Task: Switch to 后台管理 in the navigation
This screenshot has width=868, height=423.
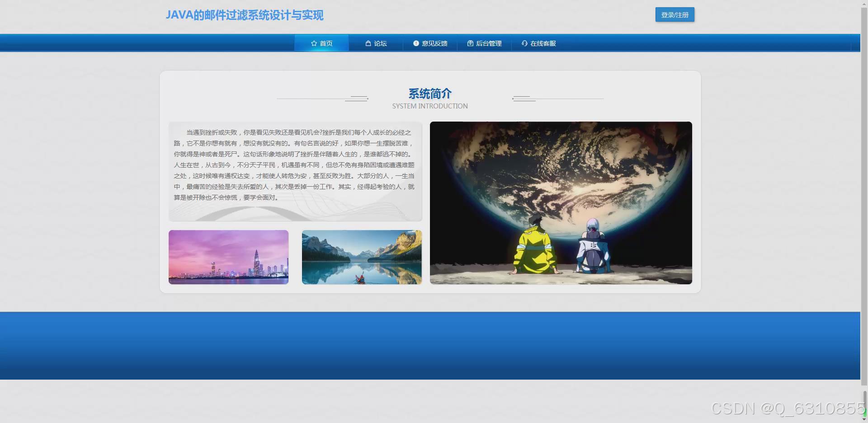Action: point(484,43)
